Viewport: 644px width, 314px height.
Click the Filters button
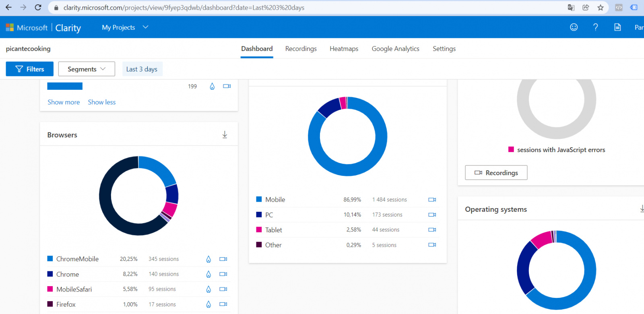click(30, 69)
